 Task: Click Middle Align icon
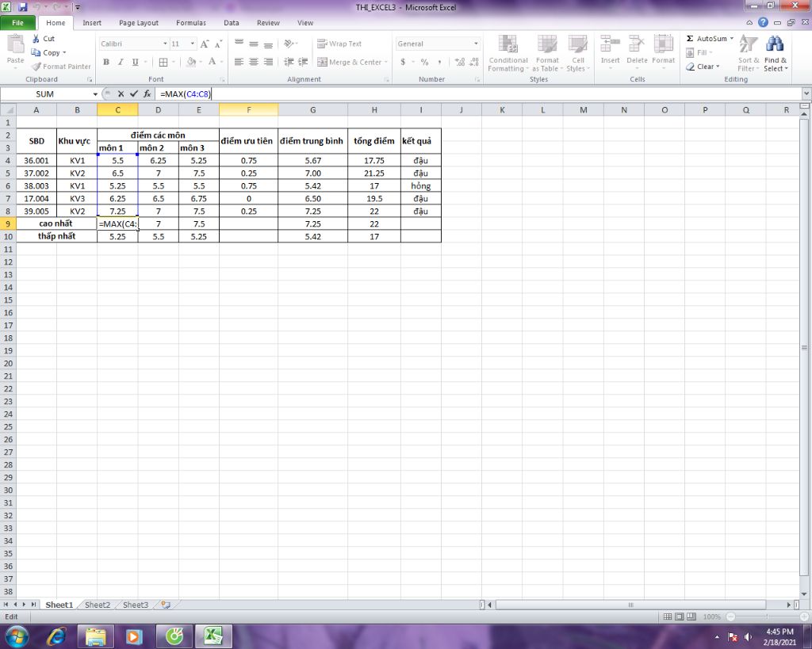[253, 44]
